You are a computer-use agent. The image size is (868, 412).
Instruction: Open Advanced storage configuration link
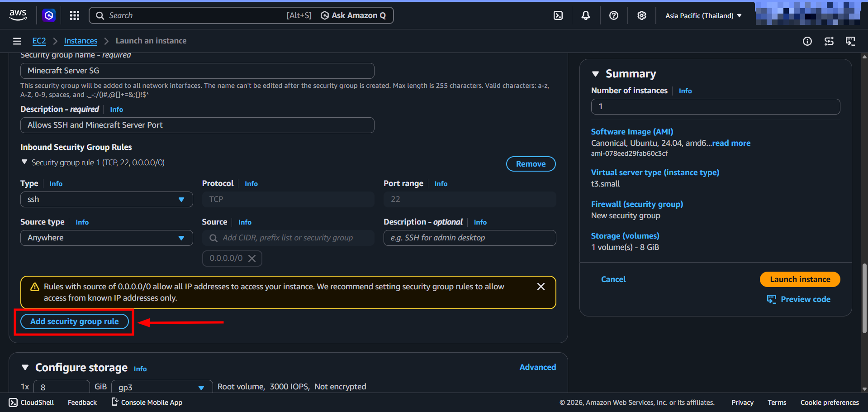[x=538, y=367]
